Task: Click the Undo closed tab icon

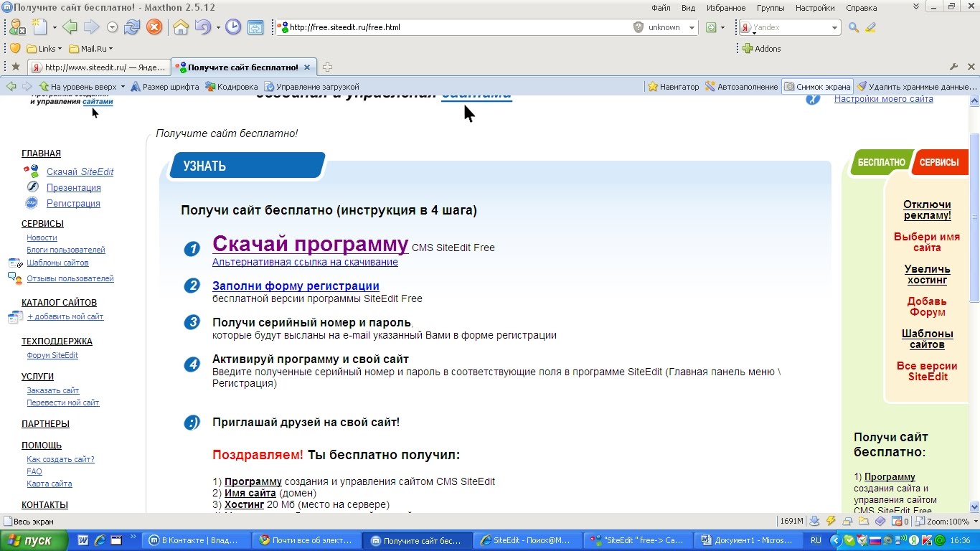Action: 202,27
